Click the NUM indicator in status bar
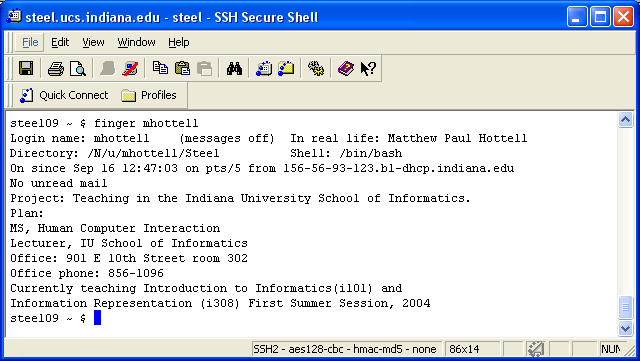640x361 pixels. [610, 349]
